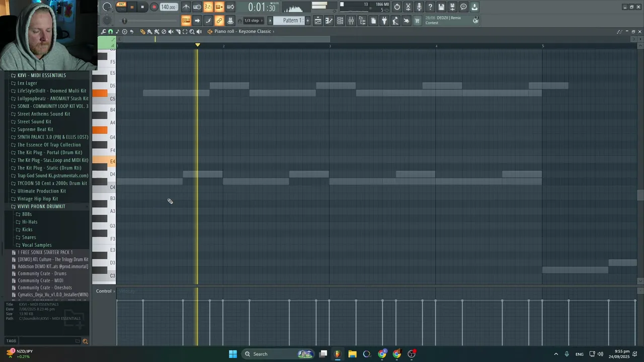Open the 808s subfolder

click(27, 214)
